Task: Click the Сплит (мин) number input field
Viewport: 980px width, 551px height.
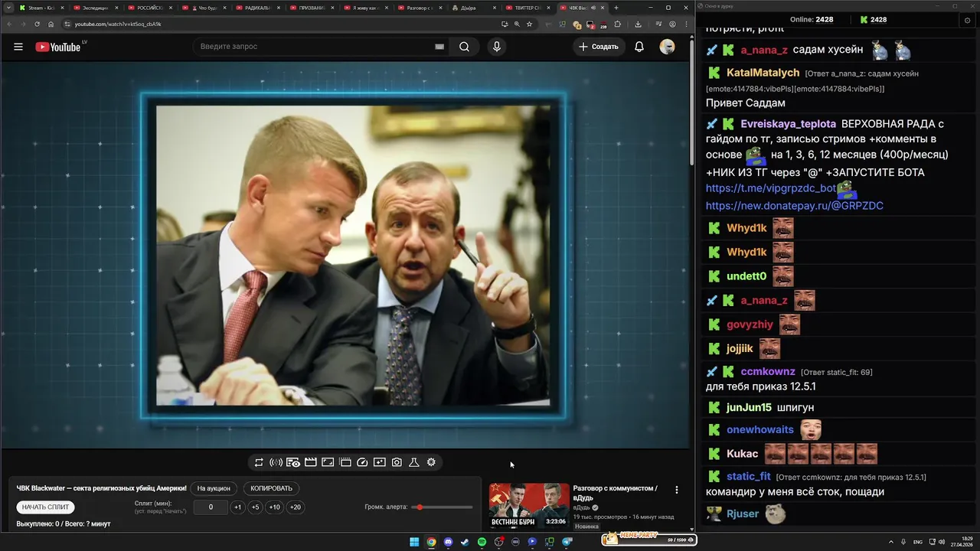Action: 211,507
